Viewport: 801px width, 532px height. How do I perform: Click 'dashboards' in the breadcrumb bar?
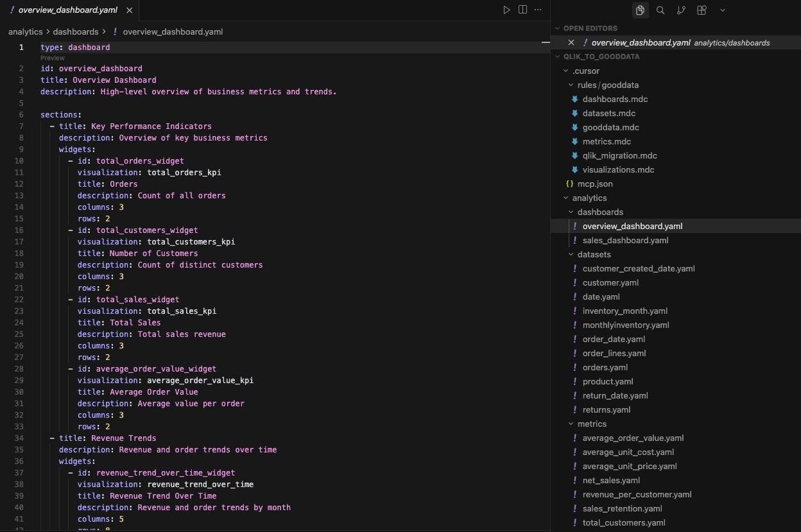tap(76, 31)
